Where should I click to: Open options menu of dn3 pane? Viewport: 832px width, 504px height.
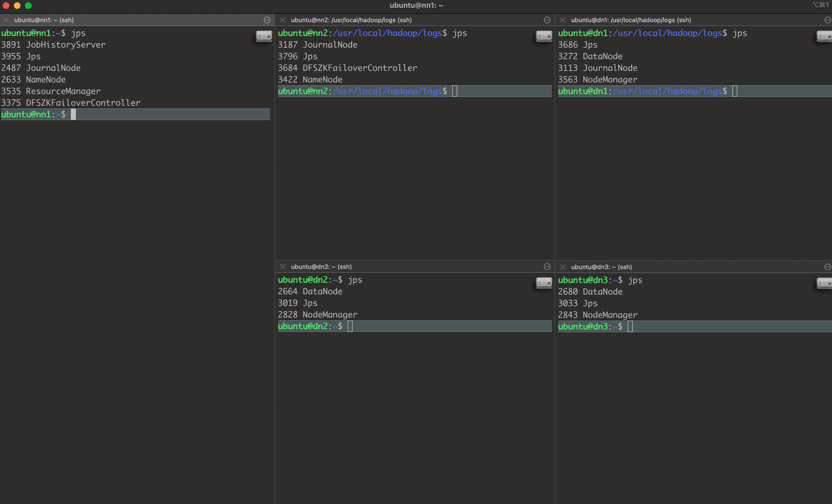(827, 267)
